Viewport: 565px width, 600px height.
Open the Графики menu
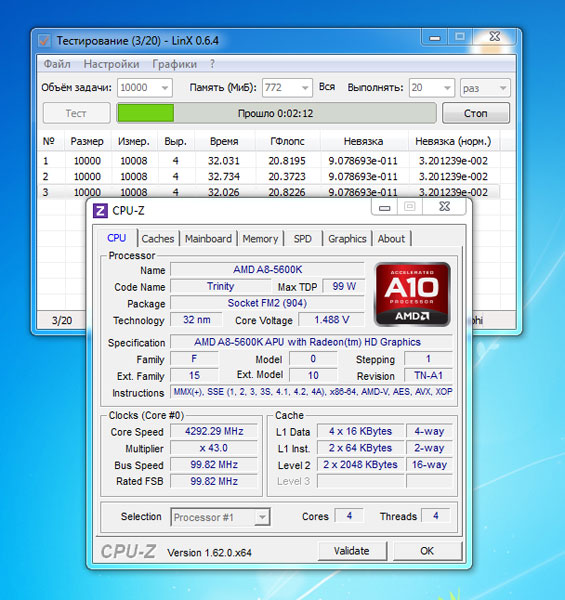click(174, 64)
